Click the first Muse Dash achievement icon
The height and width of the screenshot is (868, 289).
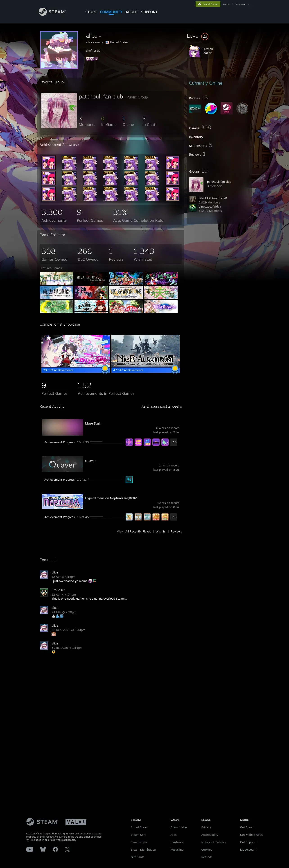pyautogui.click(x=129, y=442)
